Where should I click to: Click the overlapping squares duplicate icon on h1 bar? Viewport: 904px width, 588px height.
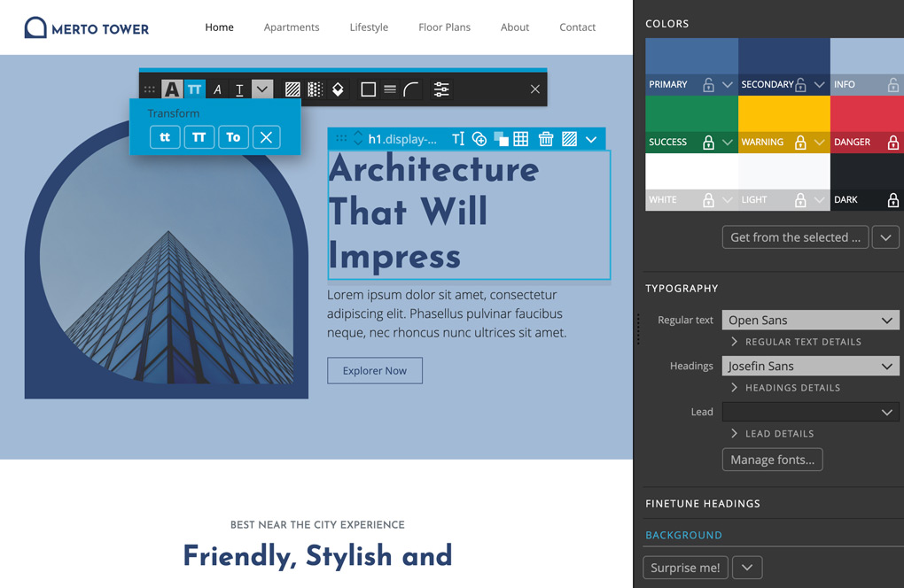[501, 139]
